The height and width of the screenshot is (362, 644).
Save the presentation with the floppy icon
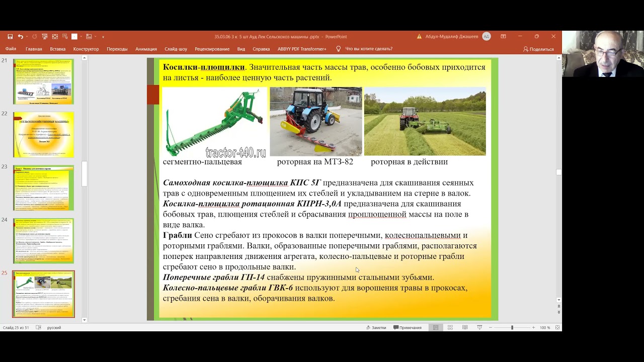coord(10,37)
